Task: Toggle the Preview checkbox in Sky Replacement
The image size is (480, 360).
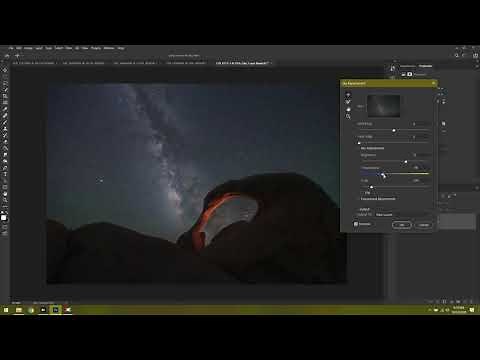Action: [356, 224]
